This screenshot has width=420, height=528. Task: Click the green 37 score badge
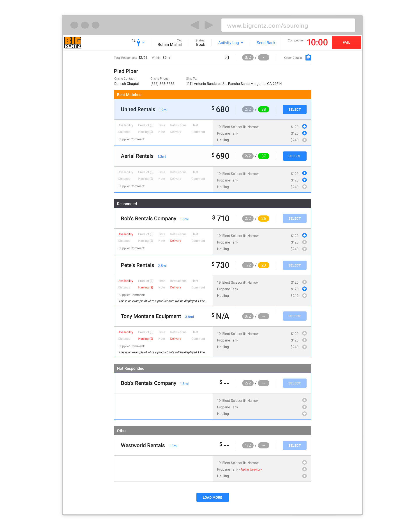coord(263,156)
